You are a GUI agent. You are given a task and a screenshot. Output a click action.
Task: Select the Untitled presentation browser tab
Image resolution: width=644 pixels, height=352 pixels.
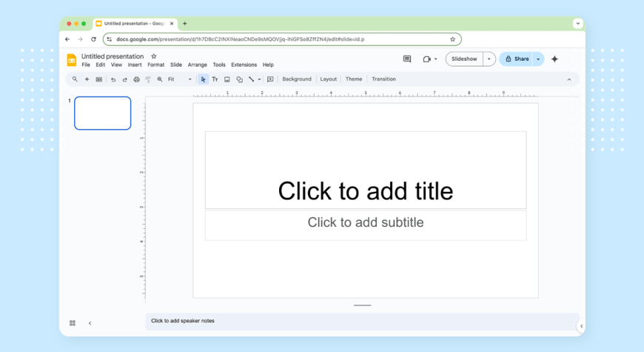point(135,24)
